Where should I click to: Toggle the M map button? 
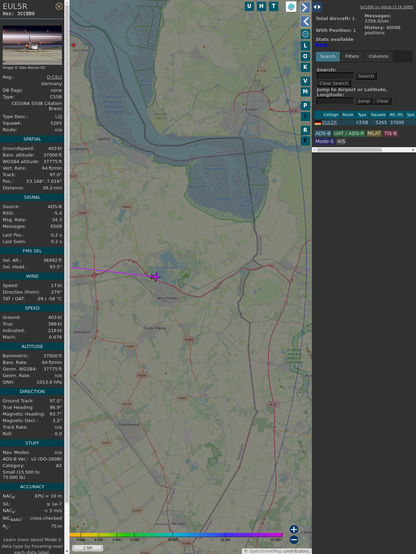(305, 92)
